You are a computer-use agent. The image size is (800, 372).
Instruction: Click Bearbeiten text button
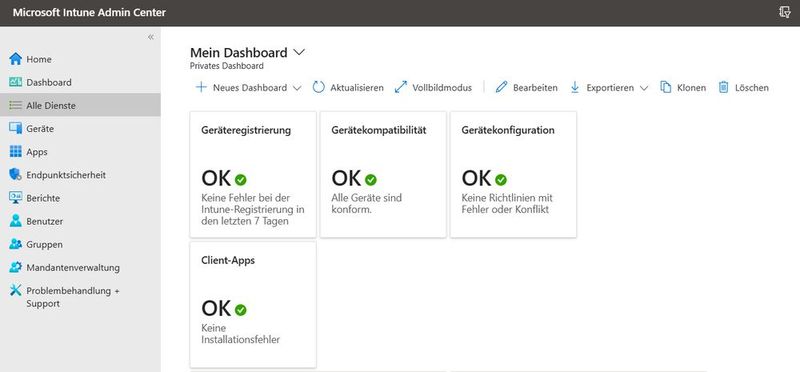pyautogui.click(x=535, y=88)
